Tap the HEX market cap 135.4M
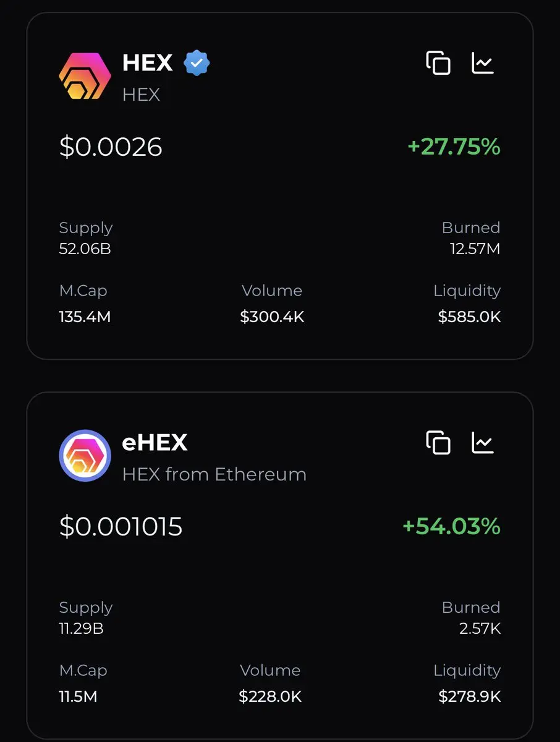 pyautogui.click(x=85, y=317)
